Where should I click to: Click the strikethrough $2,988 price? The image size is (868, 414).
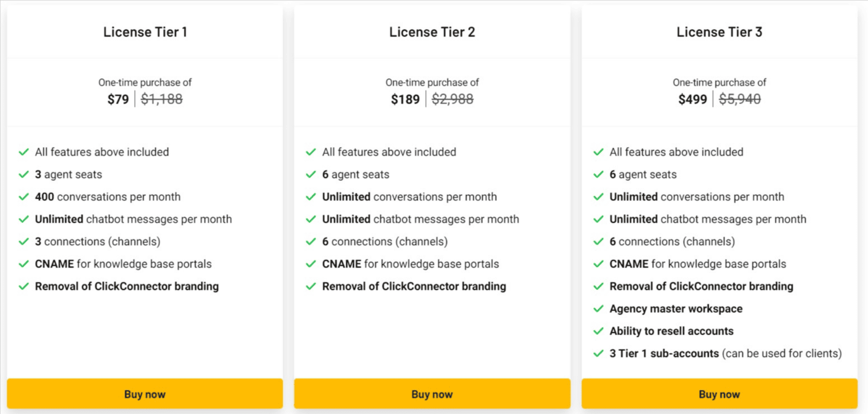pyautogui.click(x=452, y=99)
